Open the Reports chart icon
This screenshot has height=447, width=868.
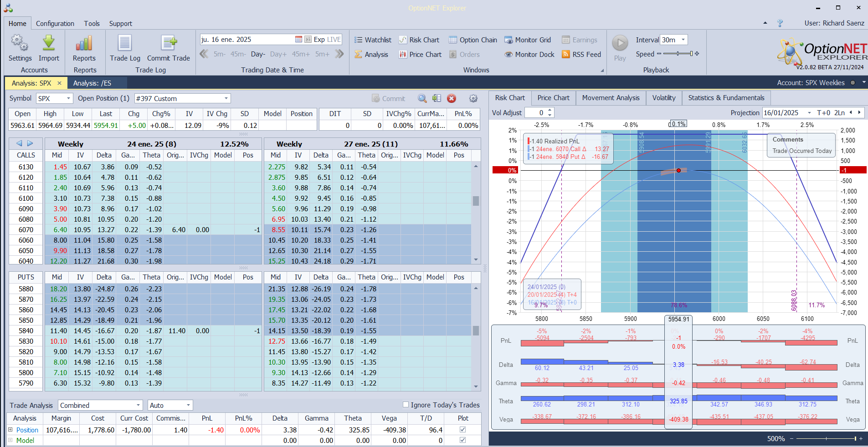click(84, 44)
